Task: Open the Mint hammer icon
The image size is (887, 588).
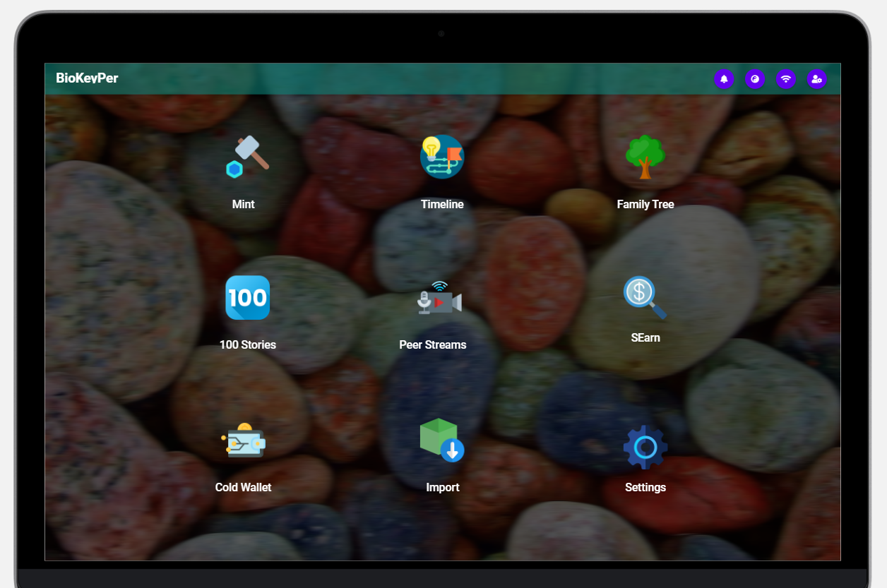Action: [246, 156]
